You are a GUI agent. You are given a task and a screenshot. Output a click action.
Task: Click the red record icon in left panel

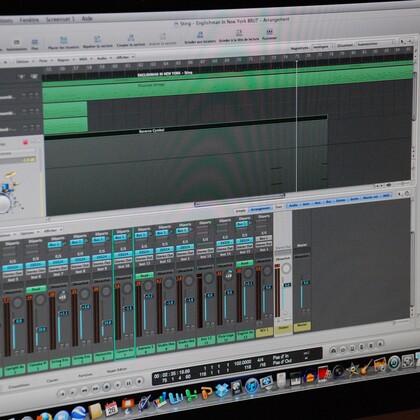click(25, 143)
